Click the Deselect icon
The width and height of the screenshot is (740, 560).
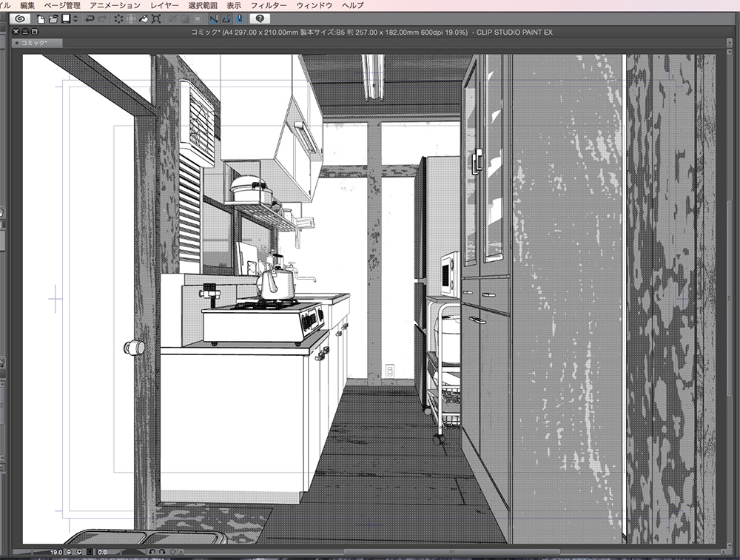coord(172,19)
